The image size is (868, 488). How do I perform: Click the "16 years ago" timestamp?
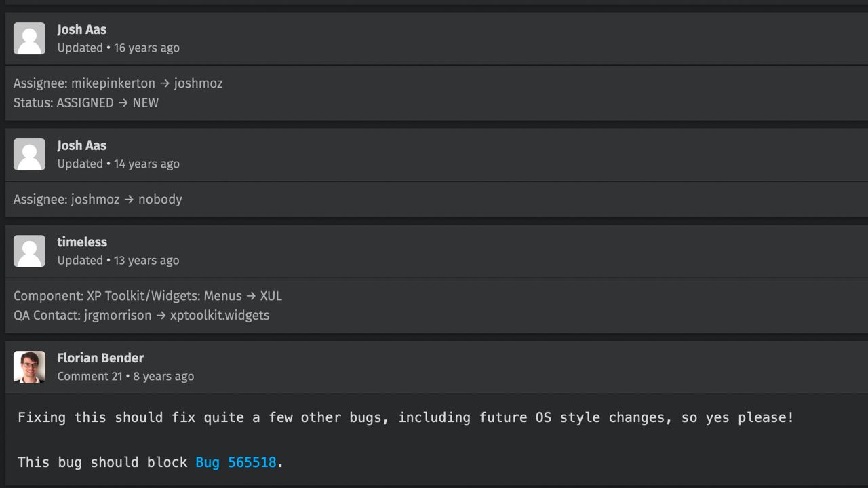(146, 48)
